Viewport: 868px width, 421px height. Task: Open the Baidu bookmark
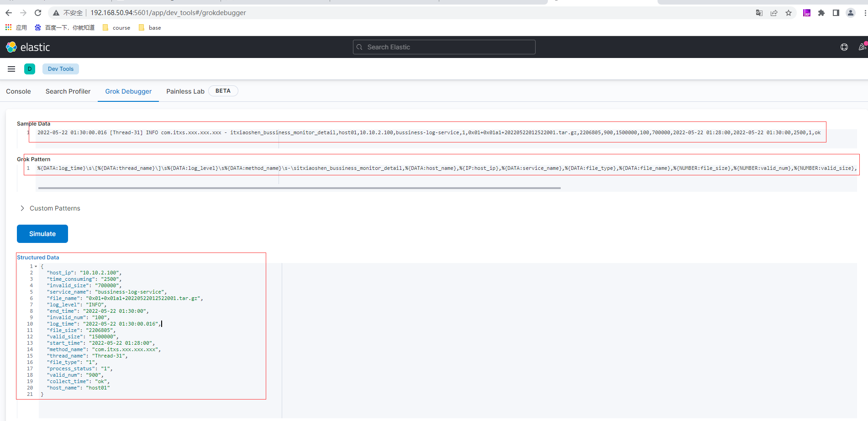[x=65, y=27]
